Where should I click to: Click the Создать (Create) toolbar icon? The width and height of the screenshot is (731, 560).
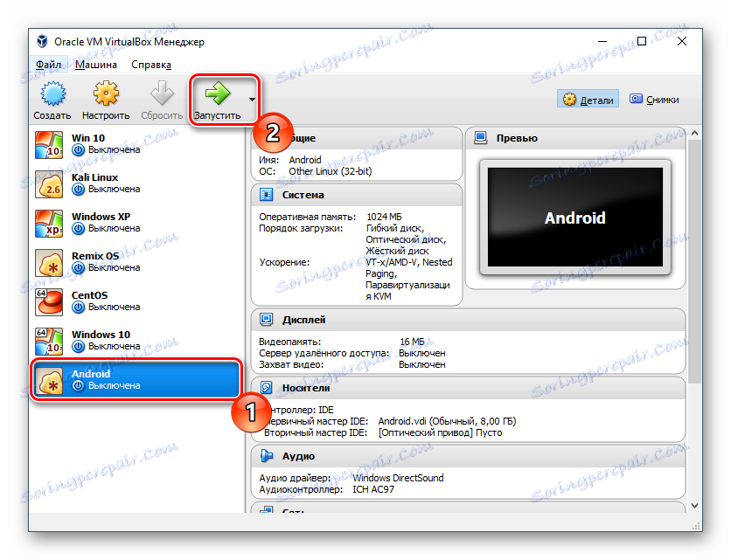pos(52,93)
